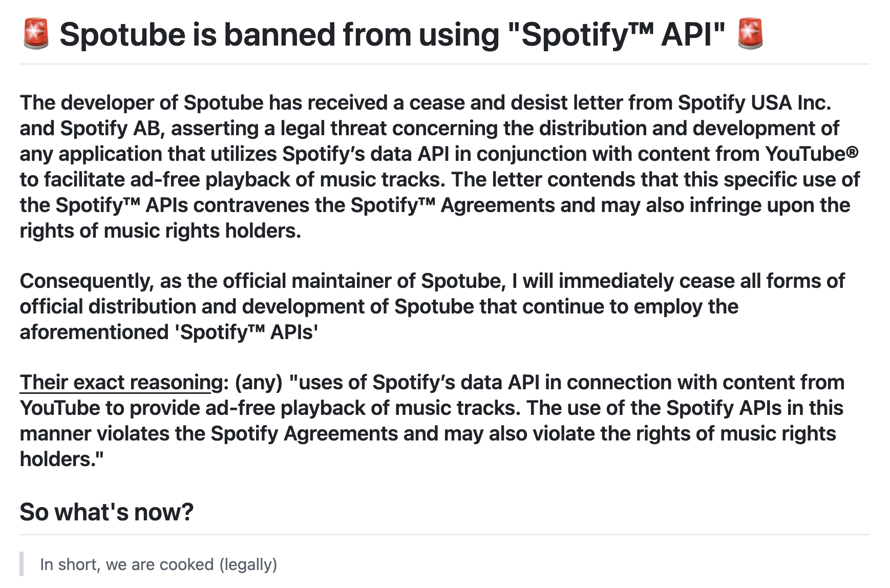The image size is (890, 588).
Task: Click the right red siren emoji
Action: click(x=750, y=34)
